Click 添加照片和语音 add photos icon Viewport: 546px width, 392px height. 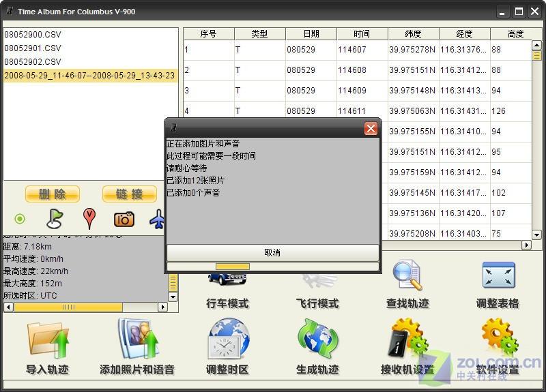(x=138, y=339)
